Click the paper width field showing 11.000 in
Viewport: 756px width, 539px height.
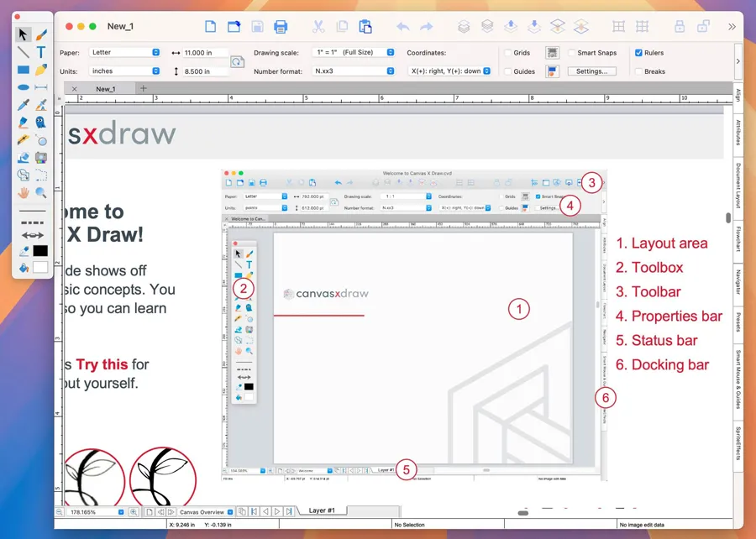[x=204, y=53]
